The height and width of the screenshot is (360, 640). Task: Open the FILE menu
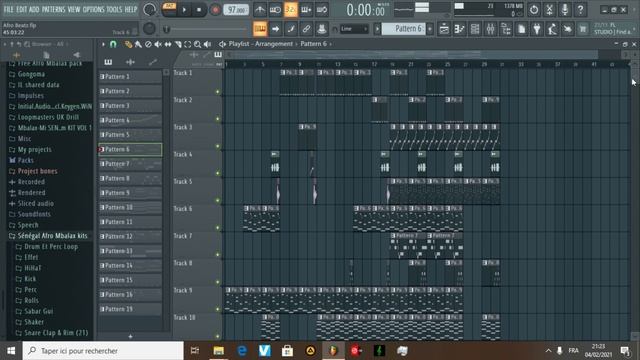tap(8, 9)
